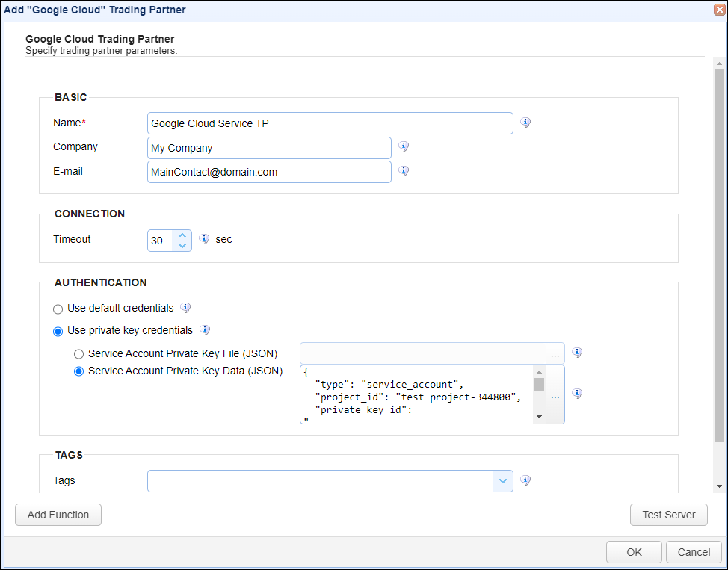Image resolution: width=728 pixels, height=570 pixels.
Task: Click the info icon next to Timeout
Action: click(204, 238)
